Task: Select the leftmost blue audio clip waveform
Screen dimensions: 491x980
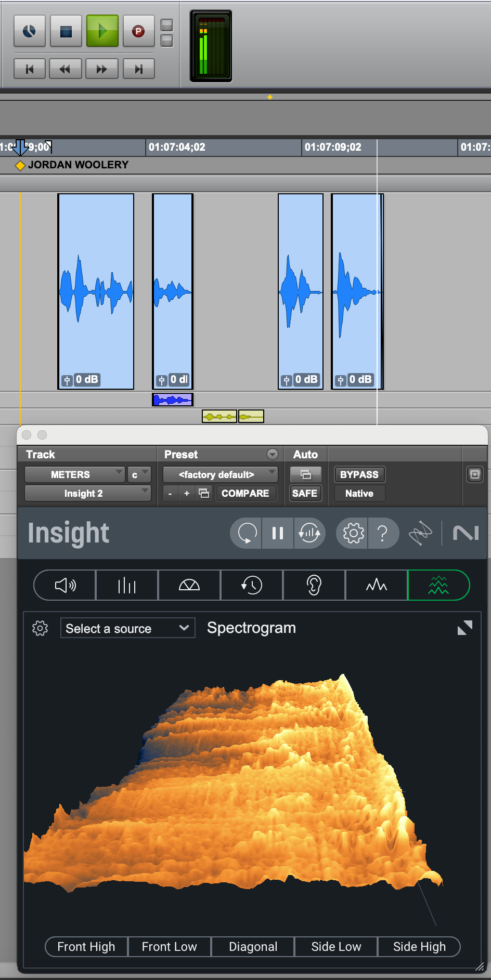Action: tap(96, 291)
